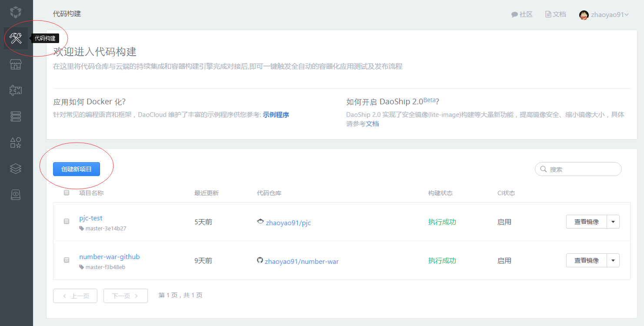
Task: Open the number-war-github project link
Action: pos(110,257)
